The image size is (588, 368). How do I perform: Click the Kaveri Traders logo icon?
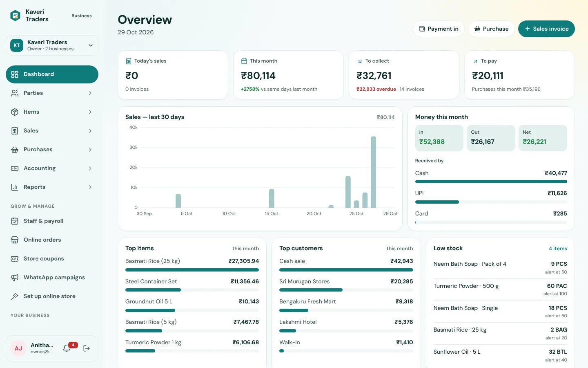[x=15, y=16]
